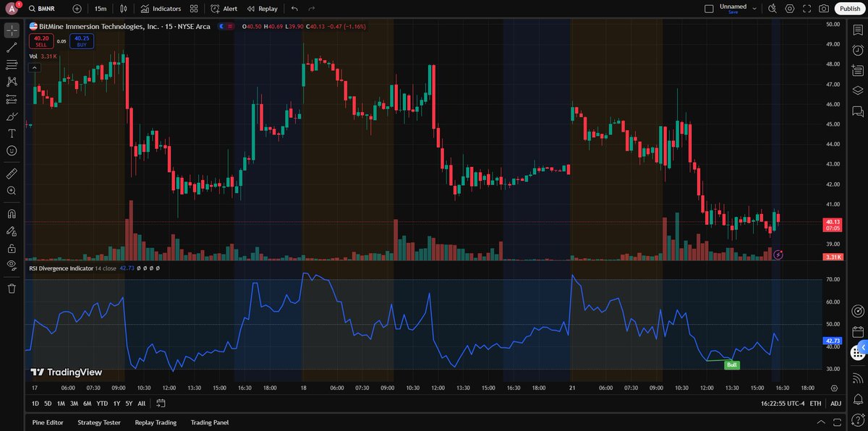
Task: Open the Help Center question mark
Action: (x=858, y=422)
